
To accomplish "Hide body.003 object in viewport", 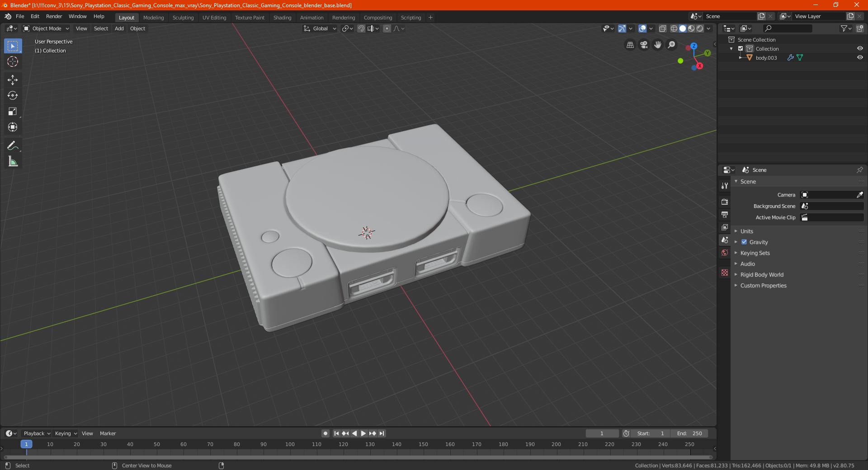I will 860,58.
